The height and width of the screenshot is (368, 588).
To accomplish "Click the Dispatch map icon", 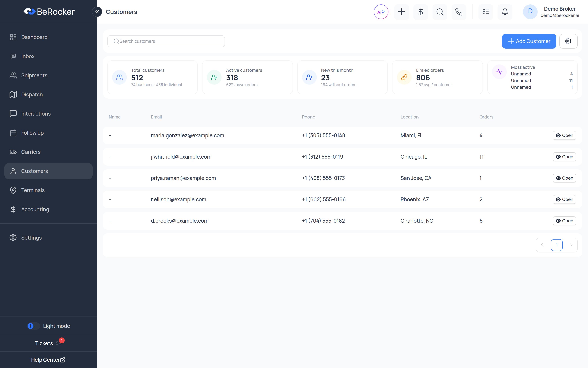I will [13, 94].
